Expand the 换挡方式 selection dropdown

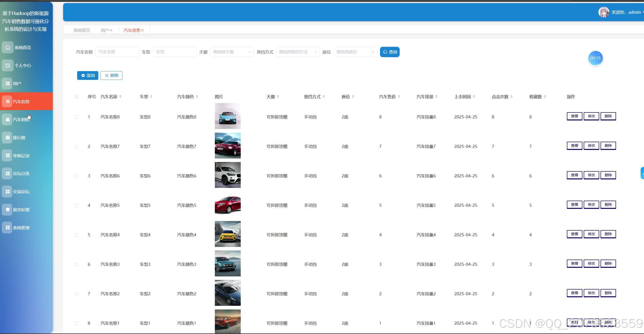(x=298, y=52)
